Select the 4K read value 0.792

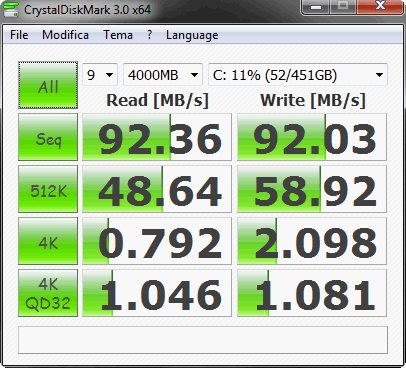coord(157,241)
